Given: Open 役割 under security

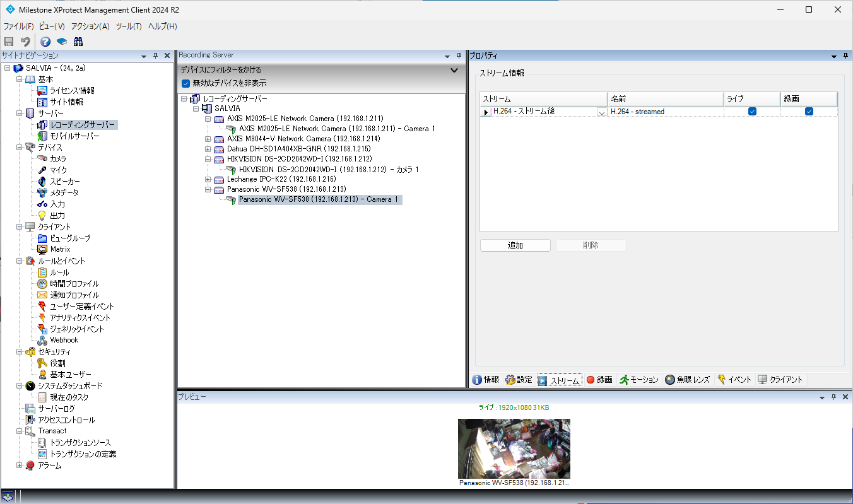Looking at the screenshot, I should [x=57, y=363].
